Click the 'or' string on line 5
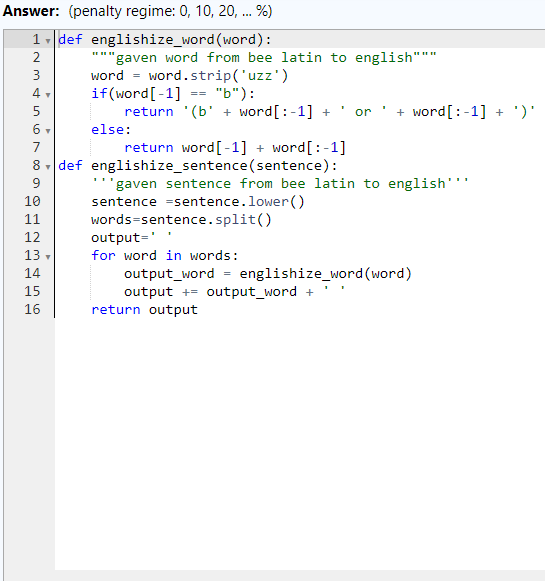This screenshot has width=545, height=581. (363, 112)
